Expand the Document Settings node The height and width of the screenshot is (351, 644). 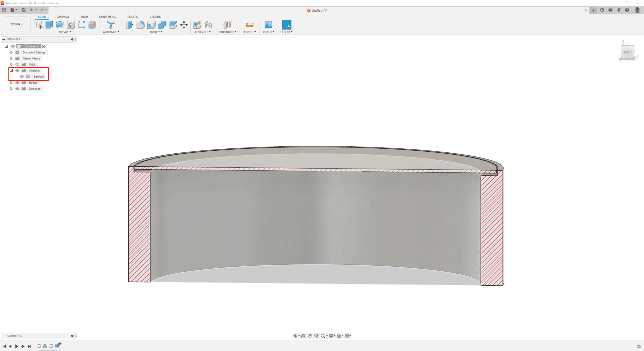point(11,52)
